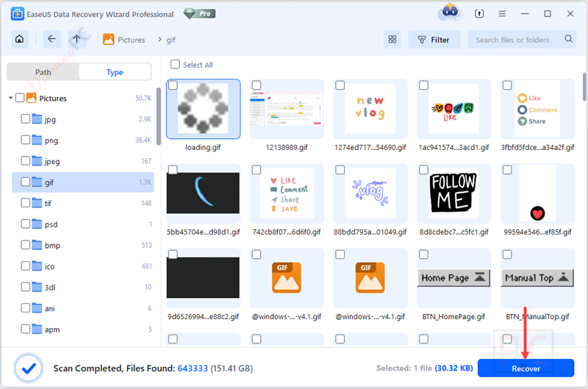The image size is (588, 389).
Task: Check the jpeg folder checkbox
Action: point(26,161)
